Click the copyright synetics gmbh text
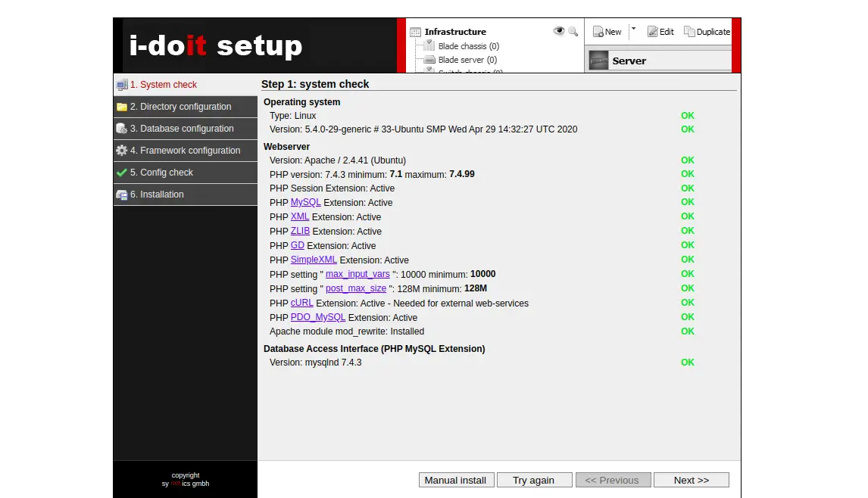The image size is (868, 498). click(186, 479)
